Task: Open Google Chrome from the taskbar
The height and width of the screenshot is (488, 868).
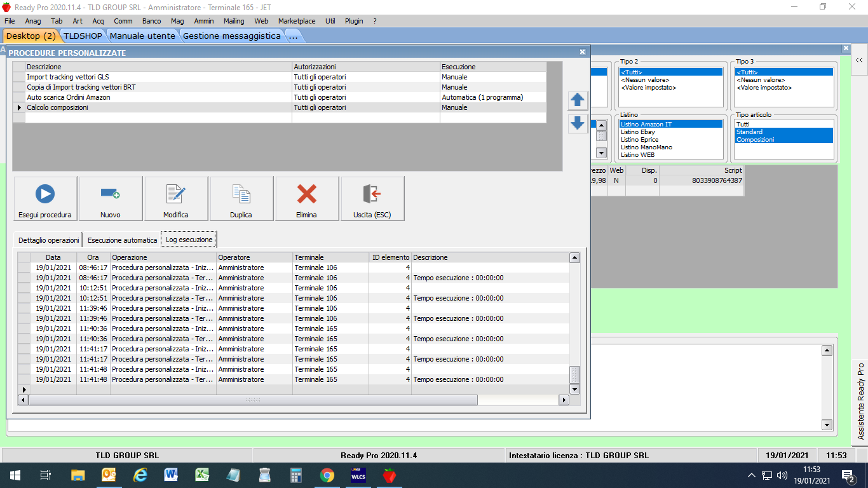Action: (x=327, y=475)
